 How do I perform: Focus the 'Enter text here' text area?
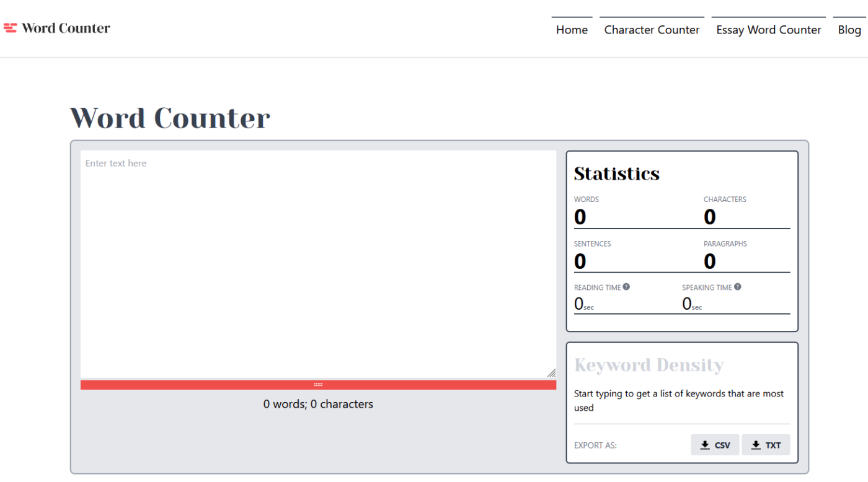[318, 264]
